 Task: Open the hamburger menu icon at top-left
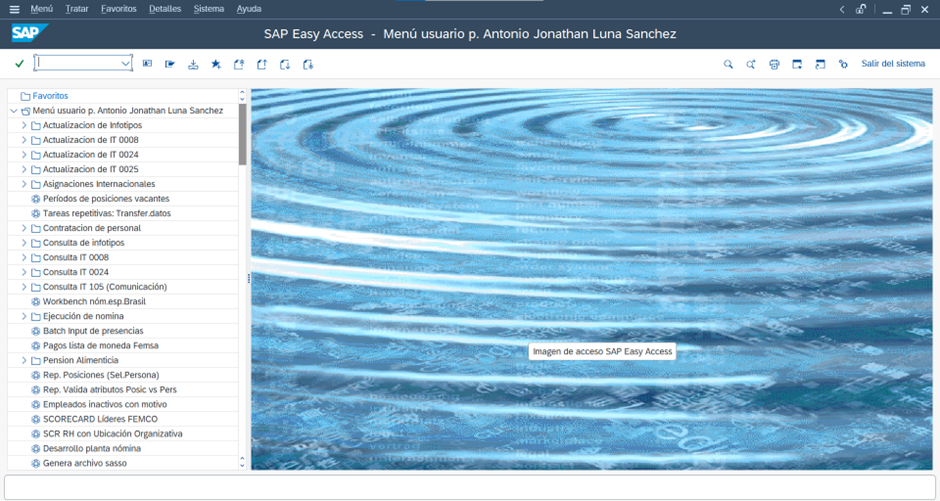(14, 9)
